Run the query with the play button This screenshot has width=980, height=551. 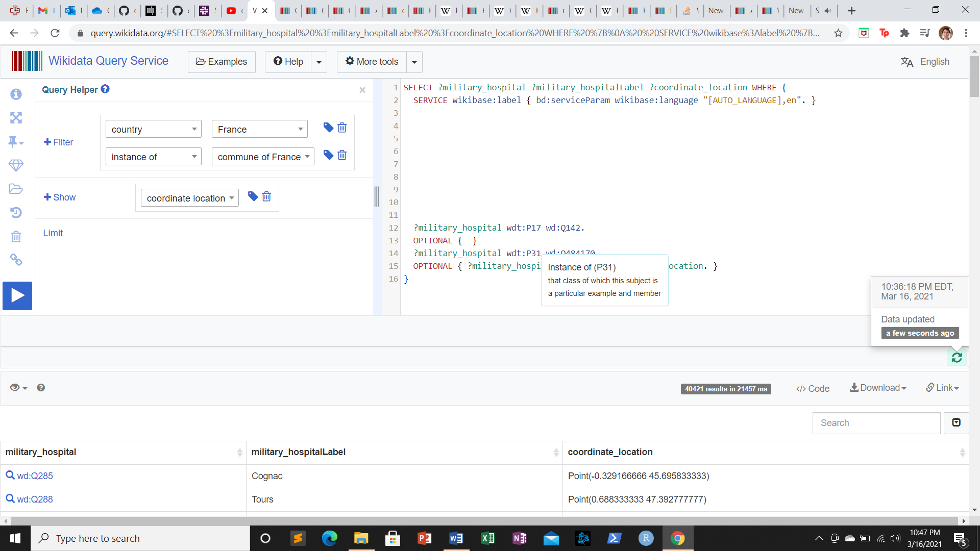17,295
